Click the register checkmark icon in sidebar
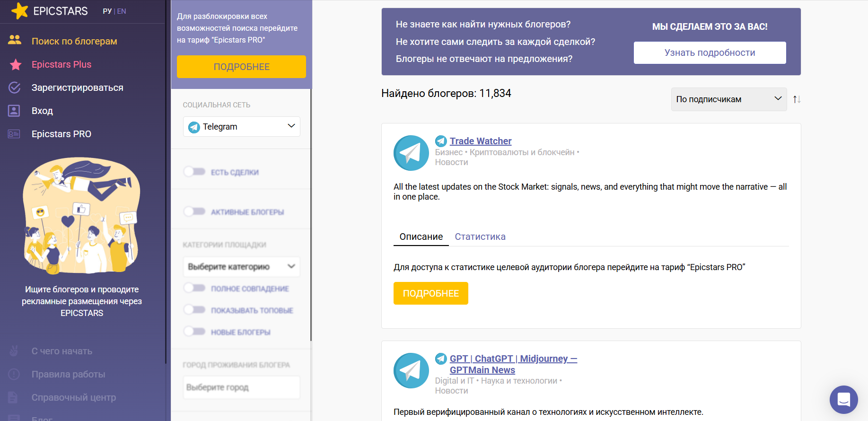 tap(15, 88)
